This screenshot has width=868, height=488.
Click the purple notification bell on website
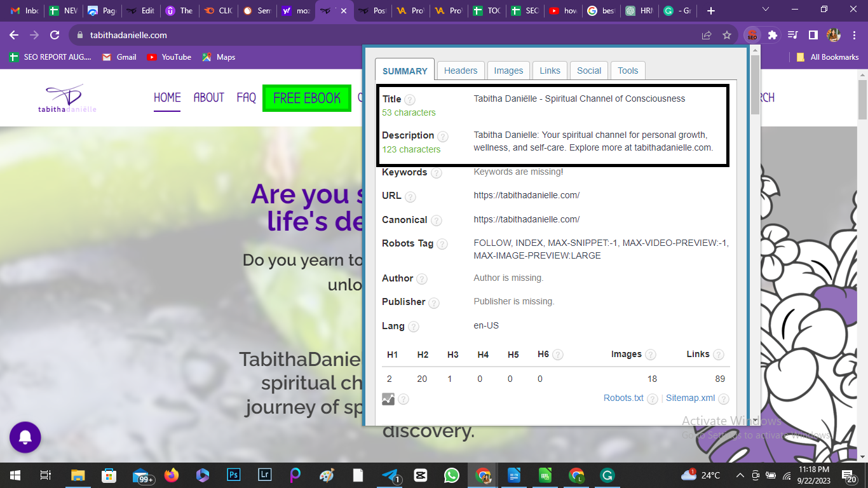[x=25, y=437]
